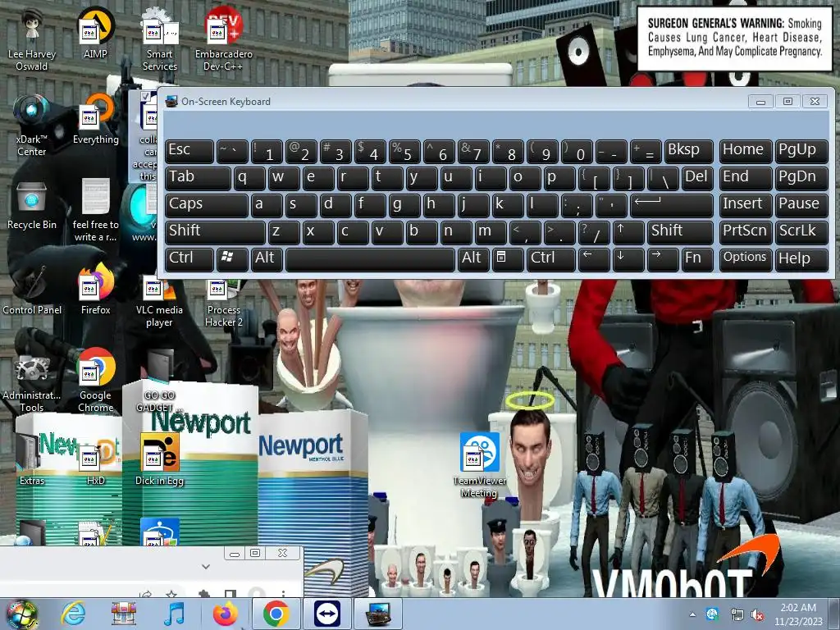Toggle left Ctrl on the On-Screen Keyboard
840x630 pixels.
click(189, 258)
